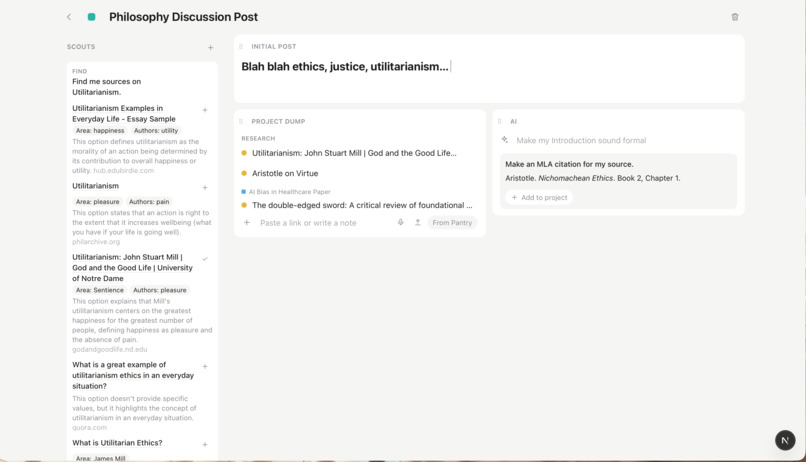Click the 'Paste a link or write a note' field
The image size is (806, 462).
[308, 223]
